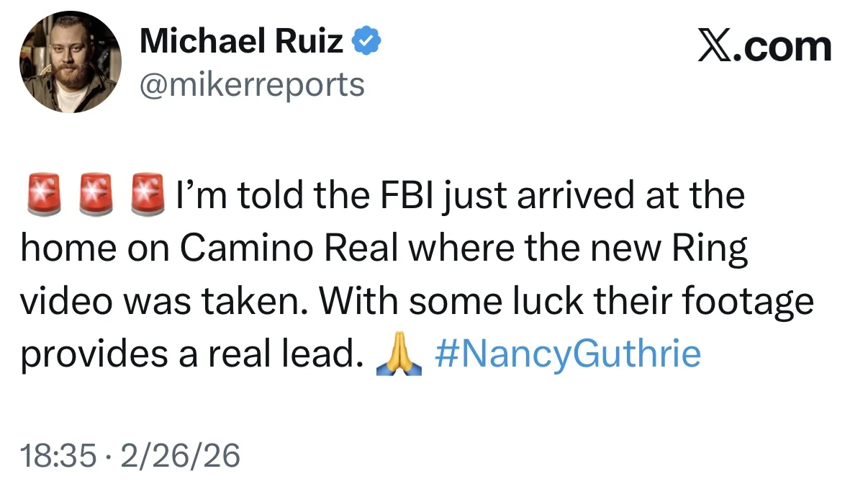Open the @mikerreports handle link

coord(252,85)
